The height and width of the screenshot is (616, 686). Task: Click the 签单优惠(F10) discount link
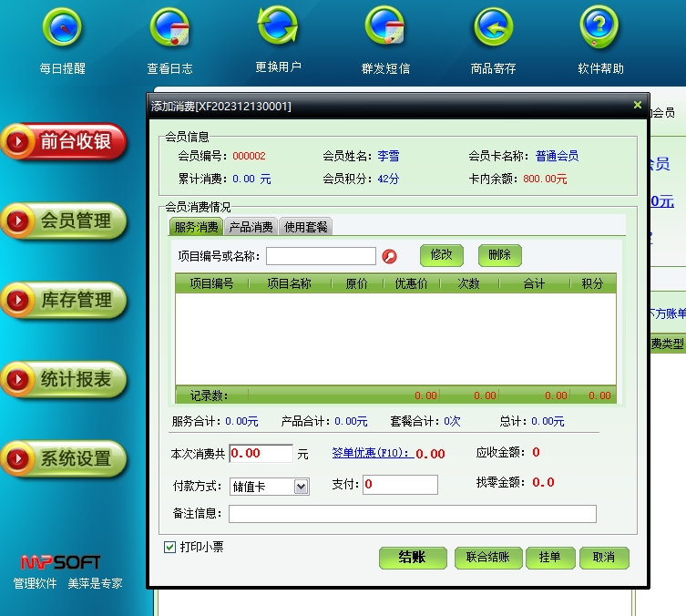click(370, 453)
